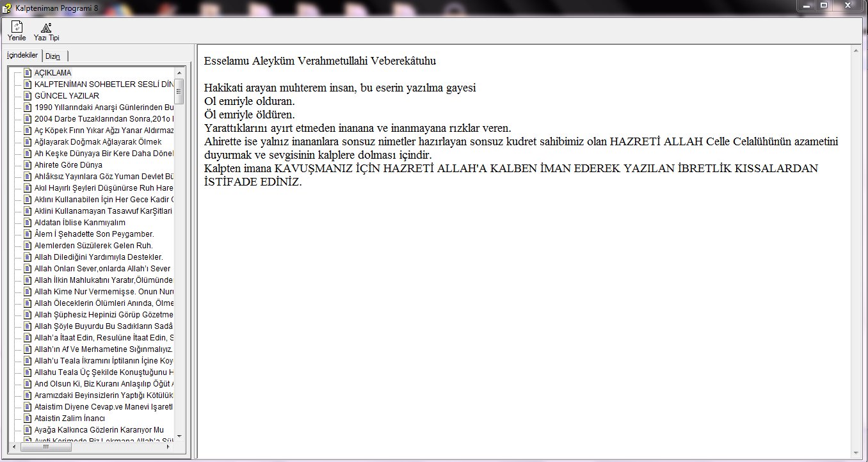Screen dimensions: 868x462
Task: Select Alemlerden Süzülerek Gelen Ruh entry
Action: click(93, 245)
